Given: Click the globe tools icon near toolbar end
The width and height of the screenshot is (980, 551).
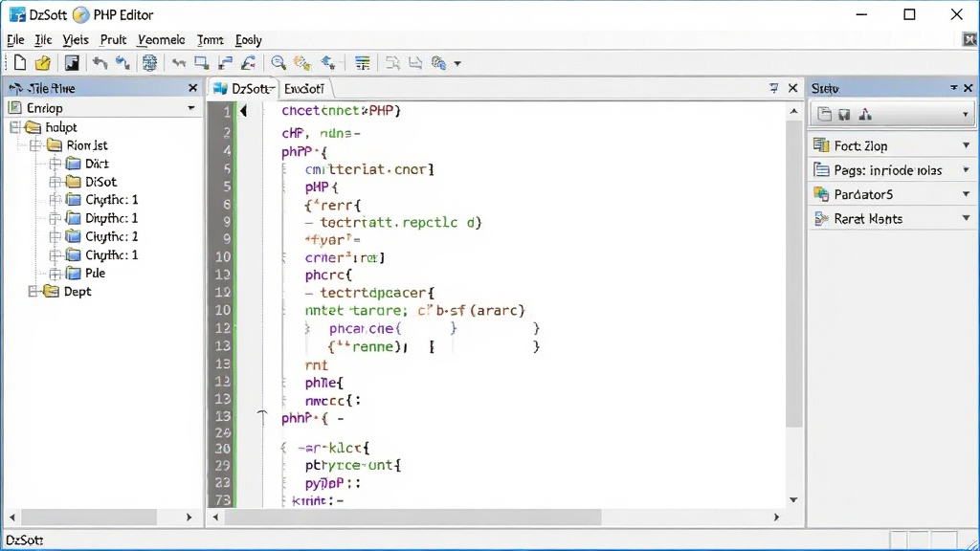Looking at the screenshot, I should [439, 63].
